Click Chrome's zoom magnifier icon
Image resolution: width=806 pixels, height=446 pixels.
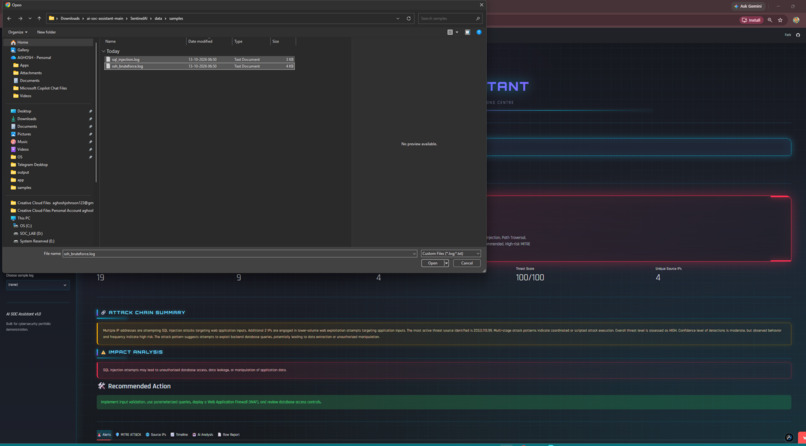[770, 20]
